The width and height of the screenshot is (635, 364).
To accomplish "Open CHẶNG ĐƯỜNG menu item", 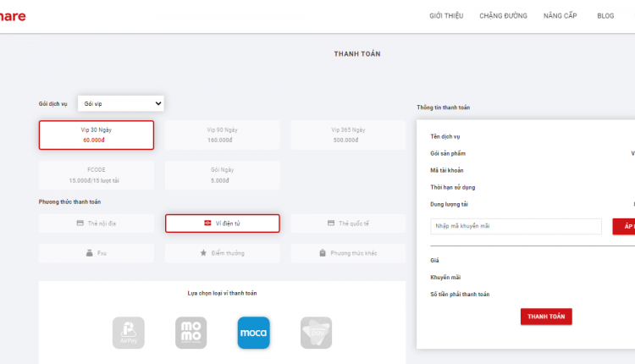I will tap(504, 16).
